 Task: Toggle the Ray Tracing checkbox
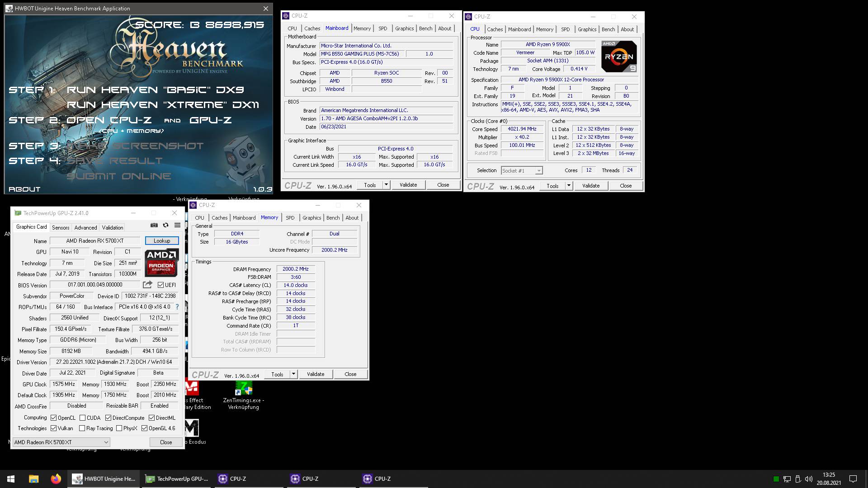click(82, 428)
